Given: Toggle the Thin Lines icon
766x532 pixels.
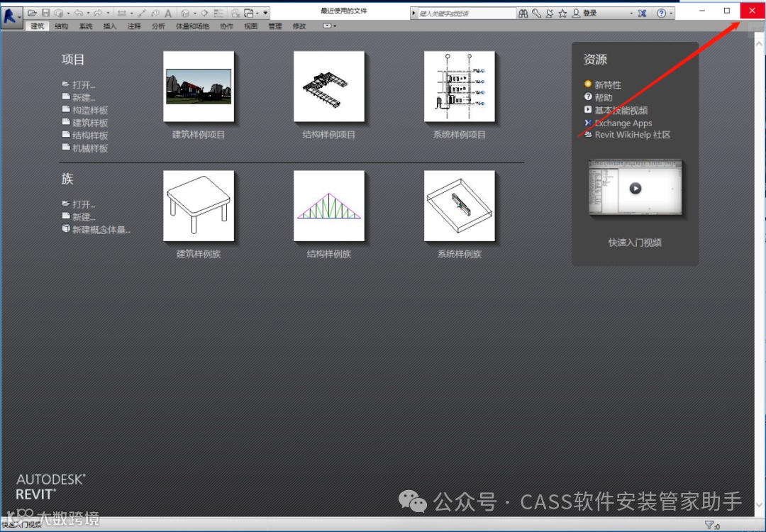Looking at the screenshot, I should pos(218,13).
